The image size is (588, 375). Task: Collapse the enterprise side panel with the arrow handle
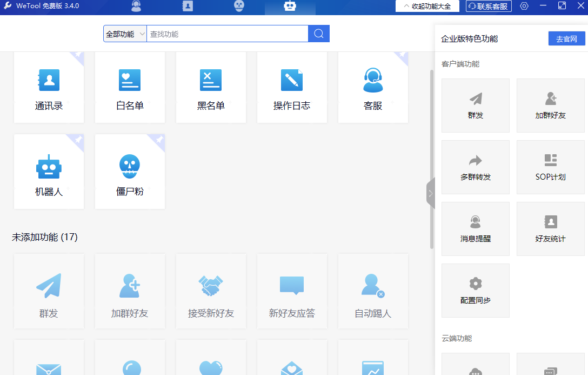(430, 193)
